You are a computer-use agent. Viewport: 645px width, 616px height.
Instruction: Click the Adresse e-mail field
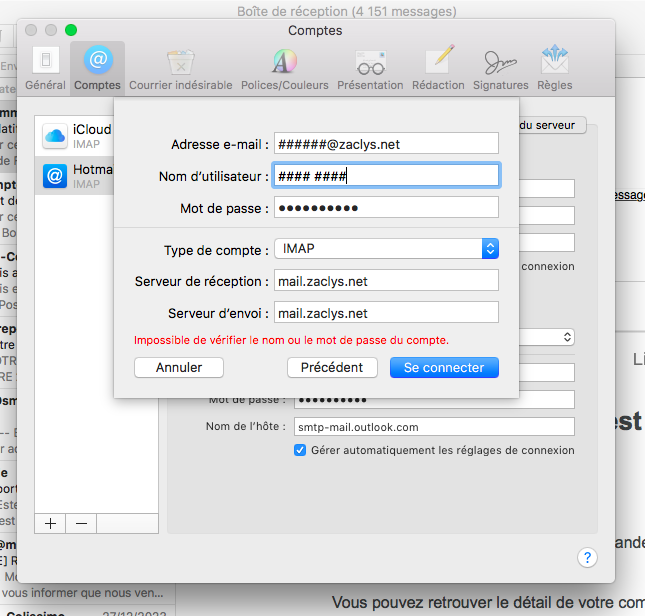(x=385, y=144)
